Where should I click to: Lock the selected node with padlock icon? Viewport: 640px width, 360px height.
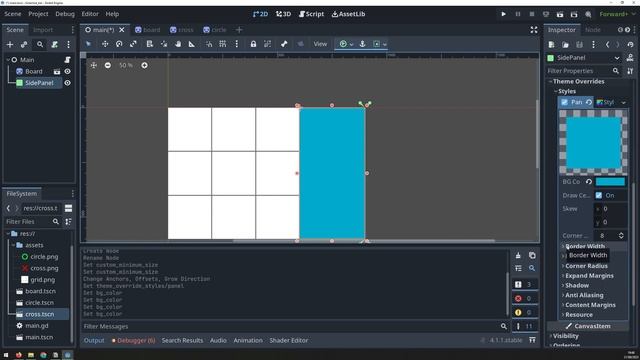point(253,44)
